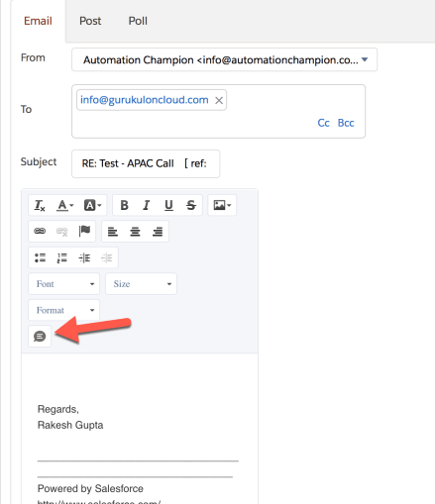Viewport: 435px width, 504px height.
Task: Open the Font dropdown
Action: pyautogui.click(x=63, y=284)
